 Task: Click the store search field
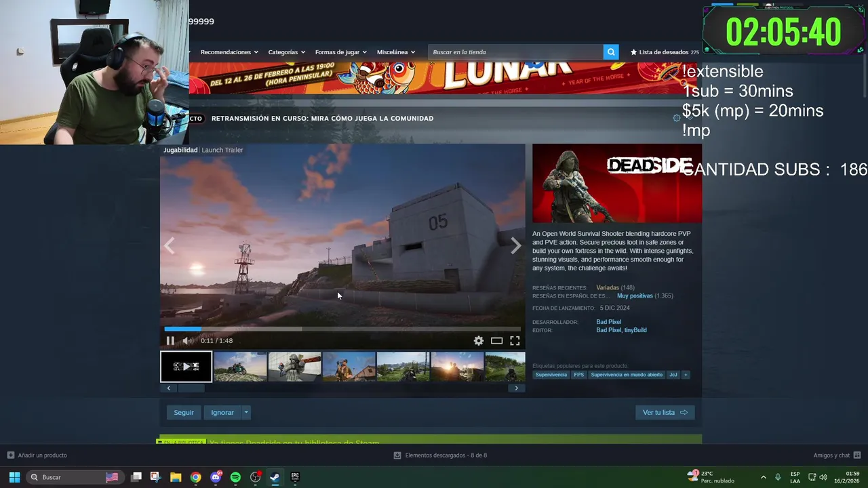(515, 52)
